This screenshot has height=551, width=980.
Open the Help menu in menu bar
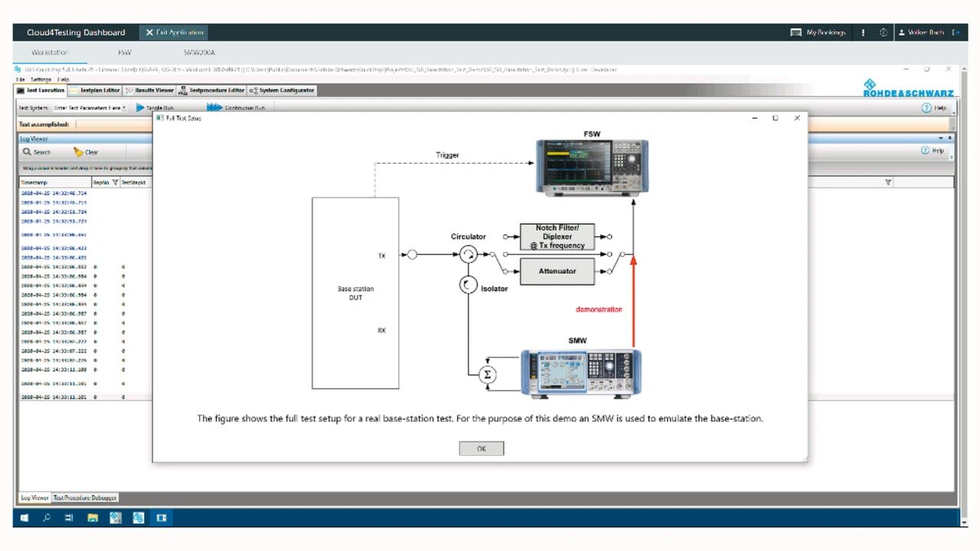point(64,80)
